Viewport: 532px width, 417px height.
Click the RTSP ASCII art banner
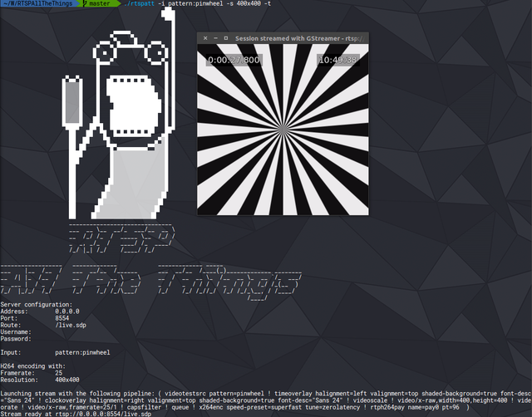point(121,238)
